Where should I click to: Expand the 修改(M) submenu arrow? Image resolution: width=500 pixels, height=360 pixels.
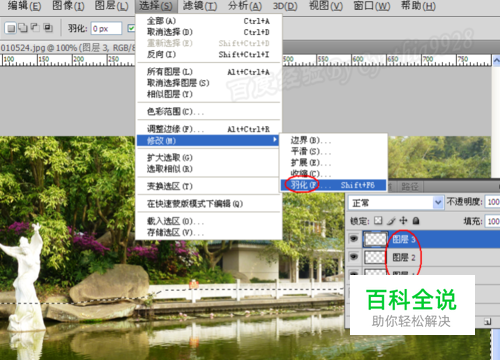click(x=275, y=140)
